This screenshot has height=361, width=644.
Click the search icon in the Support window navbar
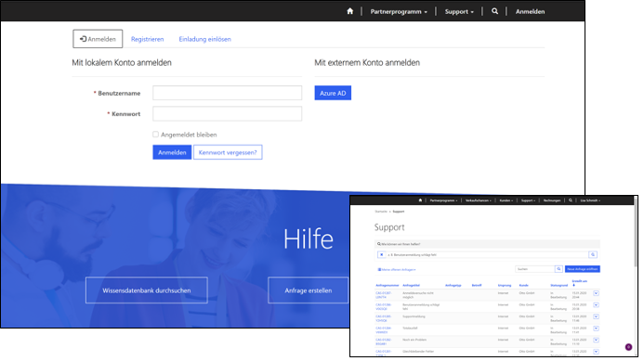[571, 200]
